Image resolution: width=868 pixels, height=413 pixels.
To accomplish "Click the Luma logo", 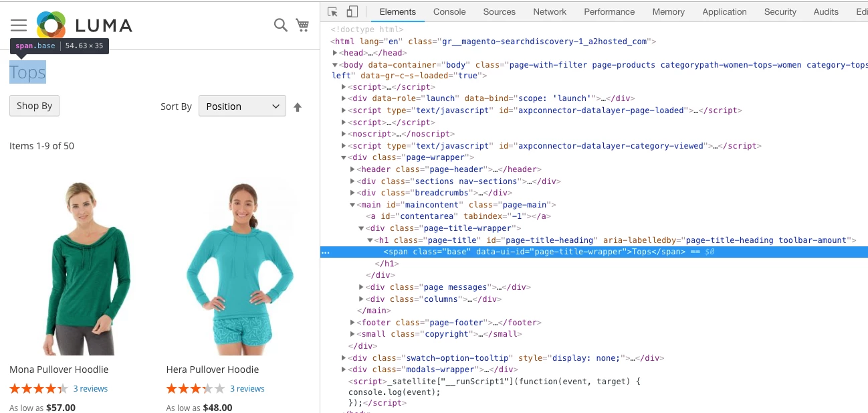I will [84, 25].
